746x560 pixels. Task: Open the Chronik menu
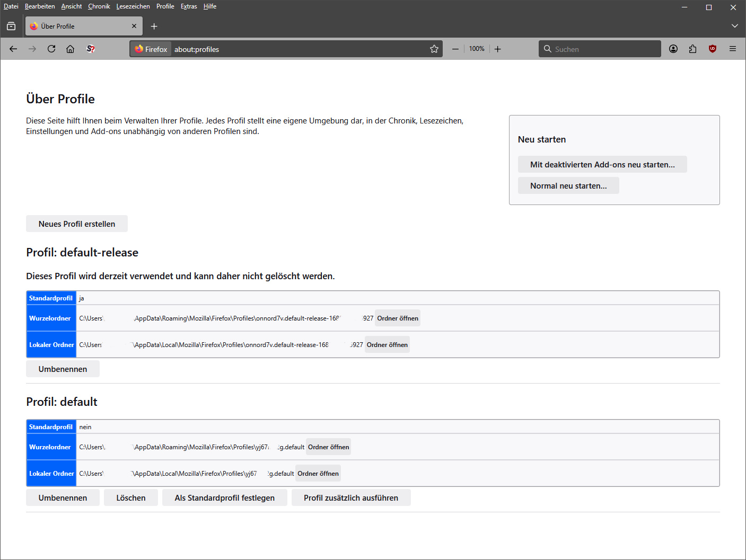point(99,6)
